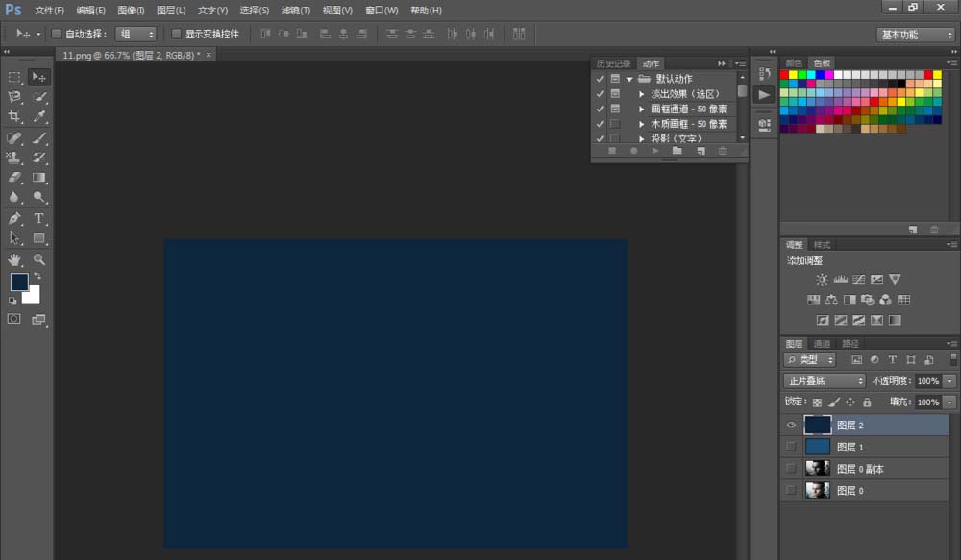
Task: Enable the 自动选择 checkbox
Action: (x=56, y=34)
